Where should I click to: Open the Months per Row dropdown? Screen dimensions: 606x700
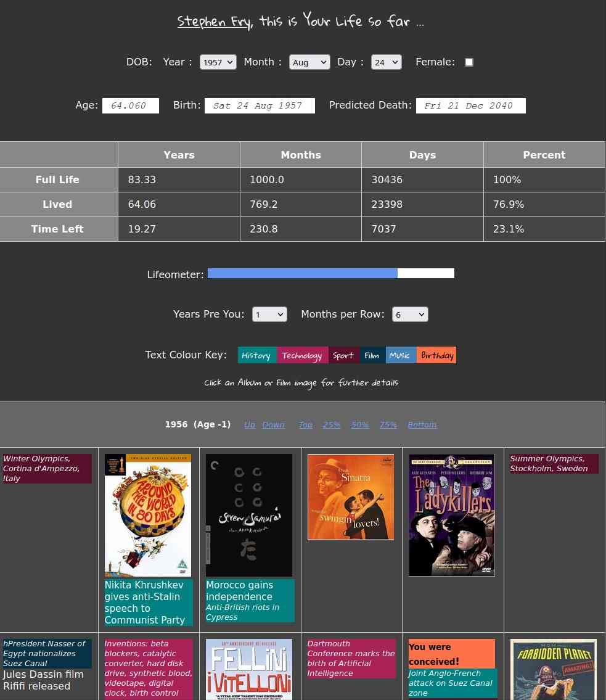410,315
